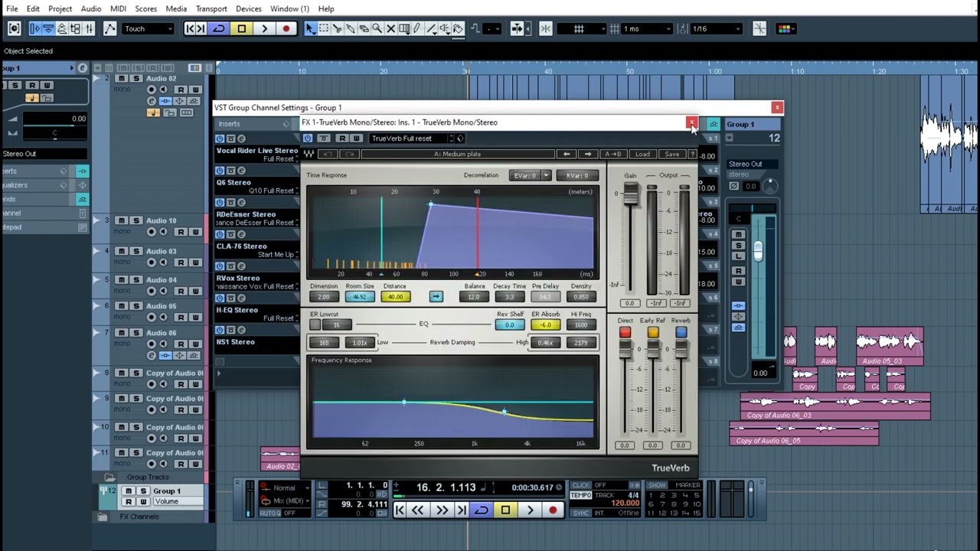
Task: Toggle the yellow Early Ref button
Action: pos(653,332)
